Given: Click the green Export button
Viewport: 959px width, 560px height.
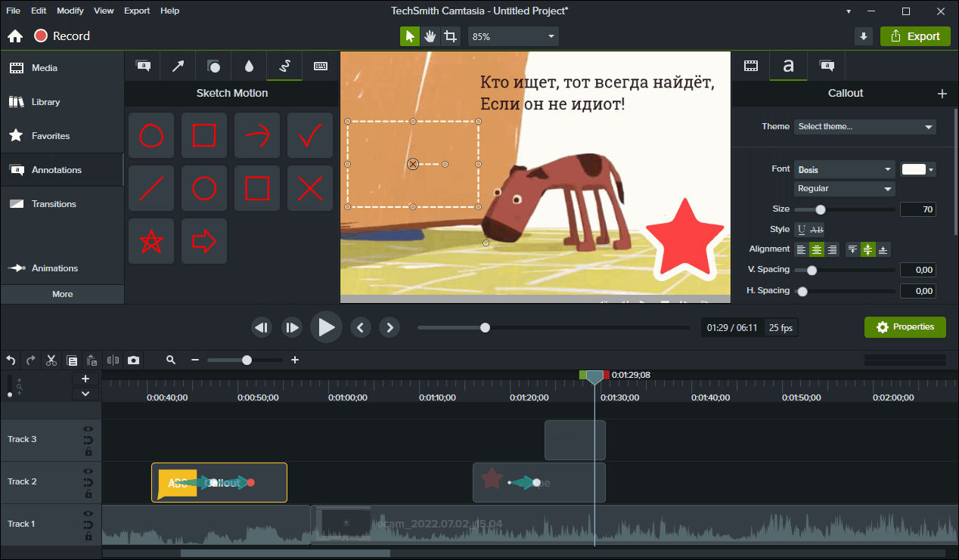Looking at the screenshot, I should [915, 36].
